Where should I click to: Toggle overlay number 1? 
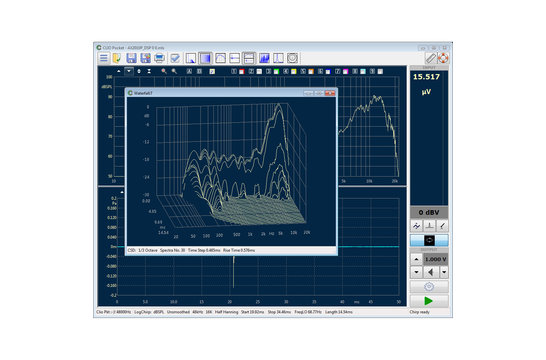point(234,71)
